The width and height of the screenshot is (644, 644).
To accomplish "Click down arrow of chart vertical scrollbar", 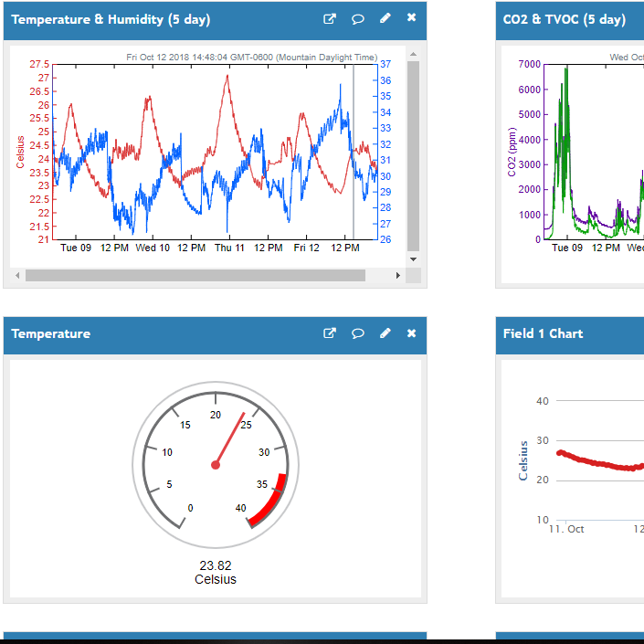I will 413,259.
